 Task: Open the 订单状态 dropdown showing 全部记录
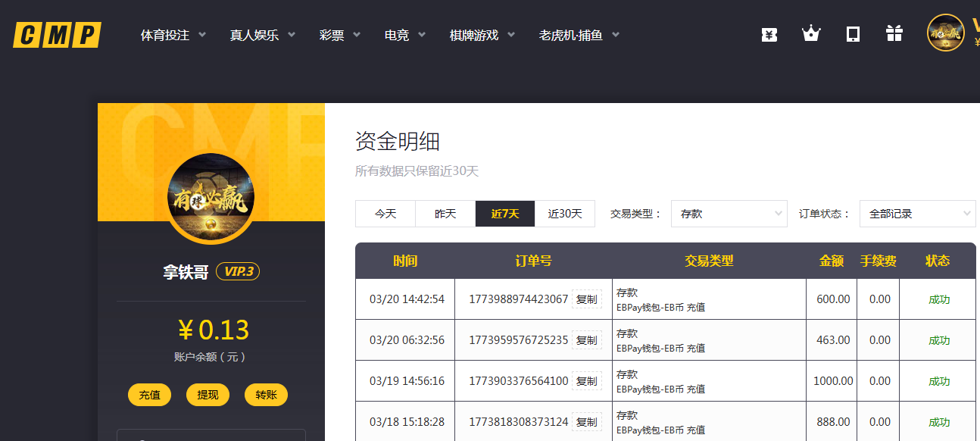pyautogui.click(x=917, y=214)
